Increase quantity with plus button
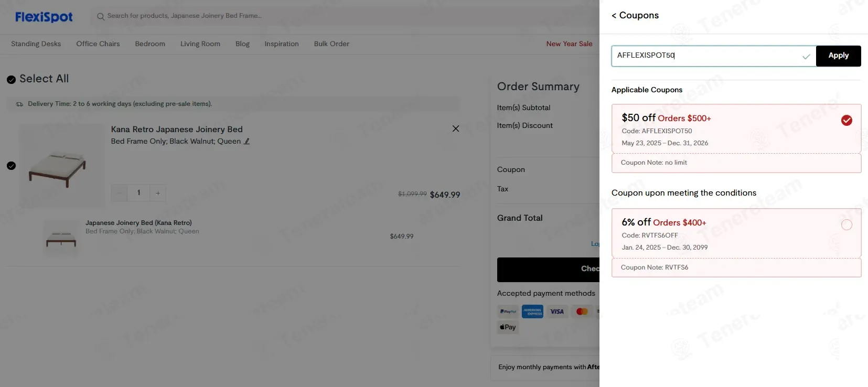The height and width of the screenshot is (387, 868). [158, 193]
